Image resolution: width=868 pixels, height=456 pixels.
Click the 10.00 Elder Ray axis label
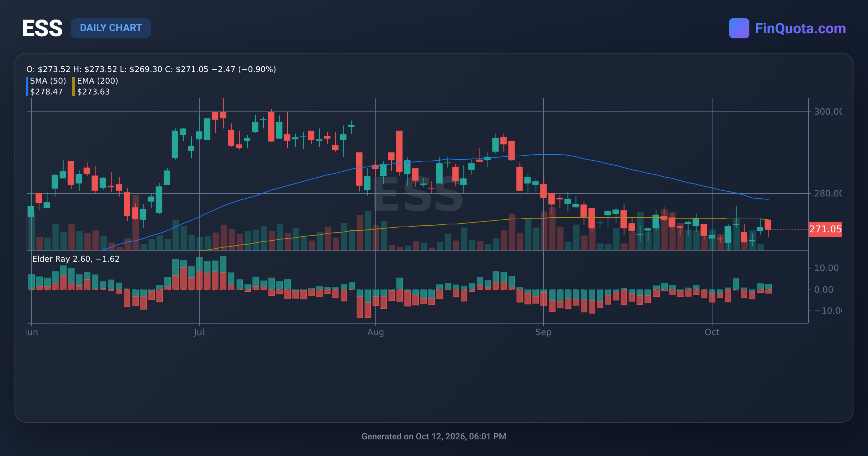(x=826, y=268)
